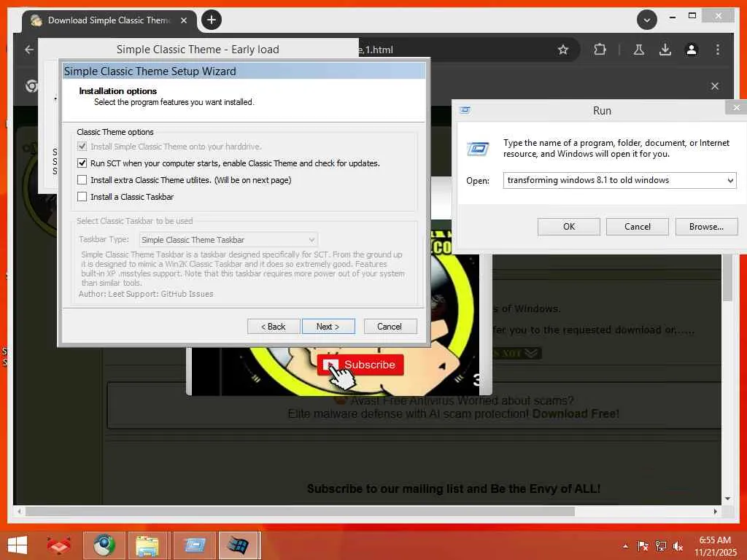Click the muted volume tray icon

coord(678,545)
